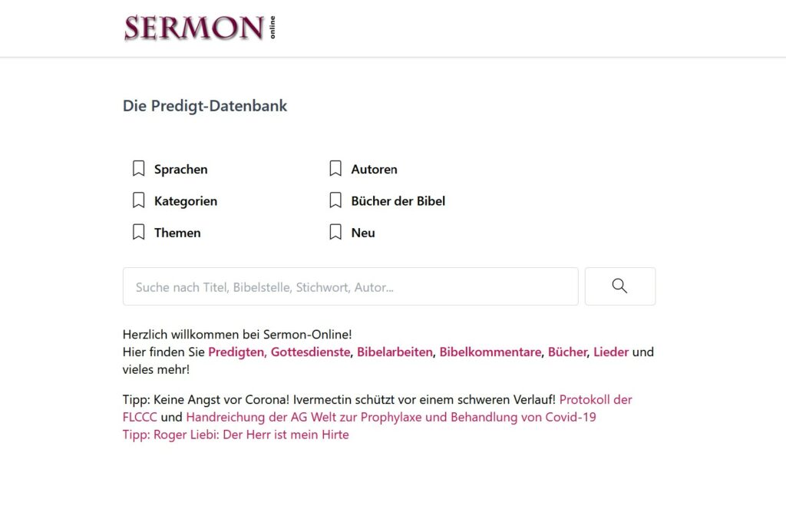The width and height of the screenshot is (786, 532).
Task: Click bookmark icon beside Themen
Action: click(x=139, y=232)
